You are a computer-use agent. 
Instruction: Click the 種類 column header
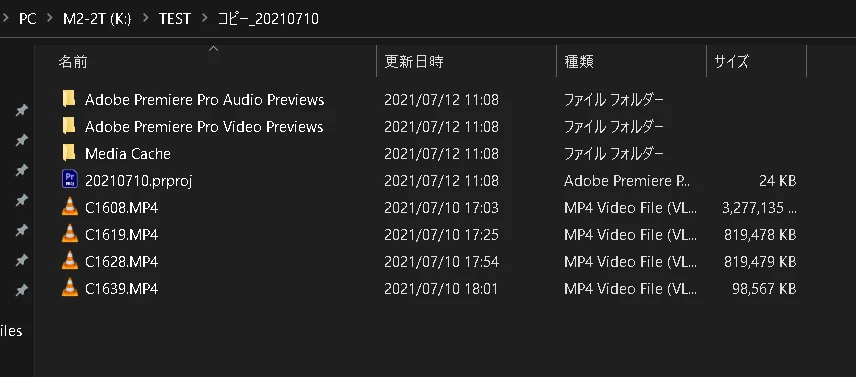(x=631, y=62)
